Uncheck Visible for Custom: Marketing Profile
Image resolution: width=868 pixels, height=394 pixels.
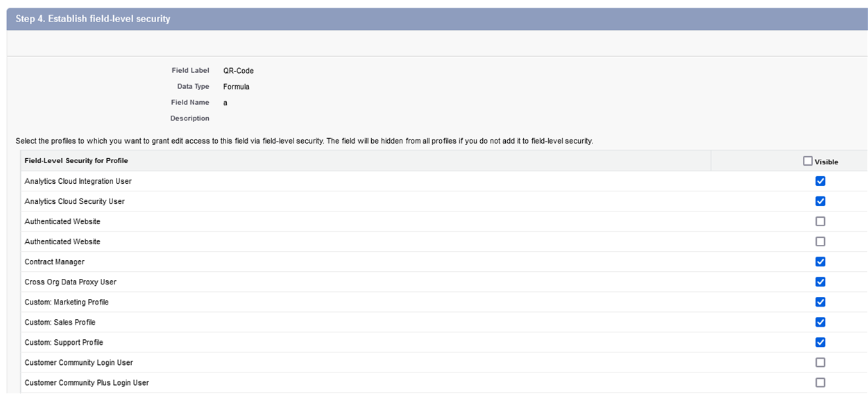(821, 302)
